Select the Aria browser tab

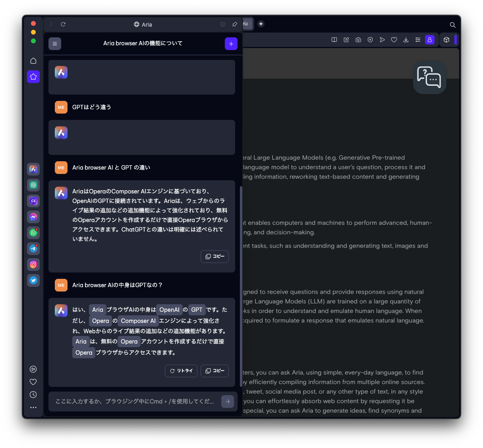coord(247,24)
